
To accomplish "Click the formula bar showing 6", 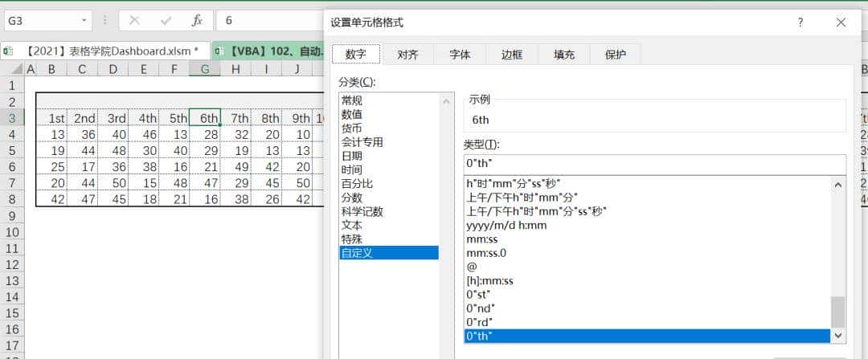I will pyautogui.click(x=269, y=21).
